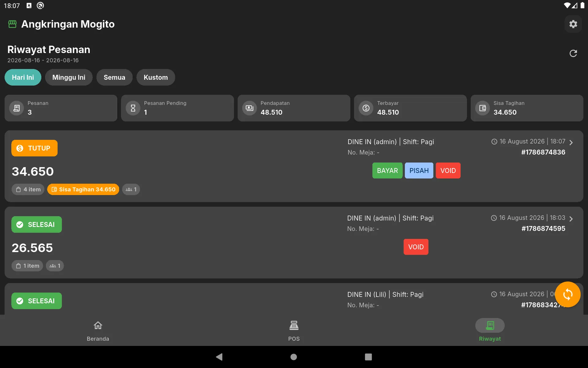The width and height of the screenshot is (588, 368).
Task: Click the Pesanan Pending hourglass icon
Action: 133,108
